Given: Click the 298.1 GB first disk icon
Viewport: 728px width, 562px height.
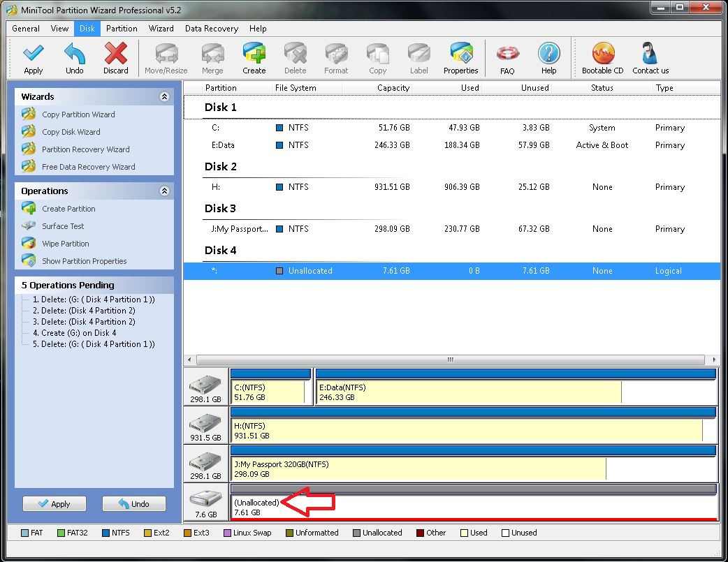Looking at the screenshot, I should pos(205,385).
